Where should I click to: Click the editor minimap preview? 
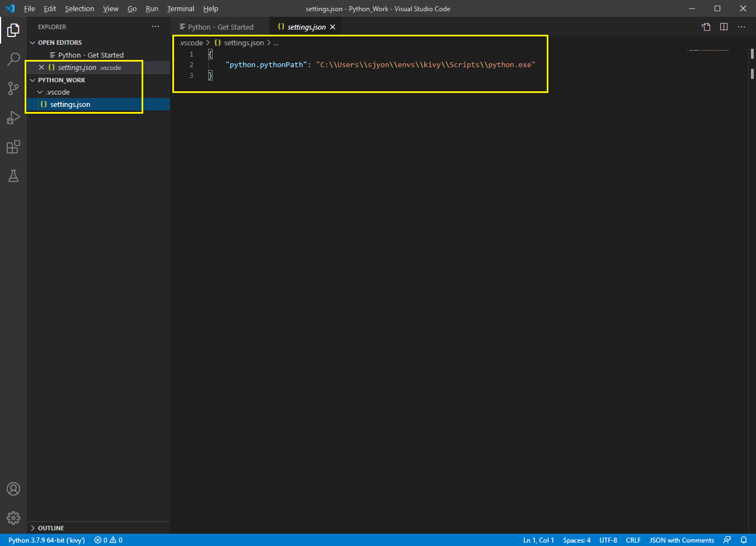(x=708, y=50)
